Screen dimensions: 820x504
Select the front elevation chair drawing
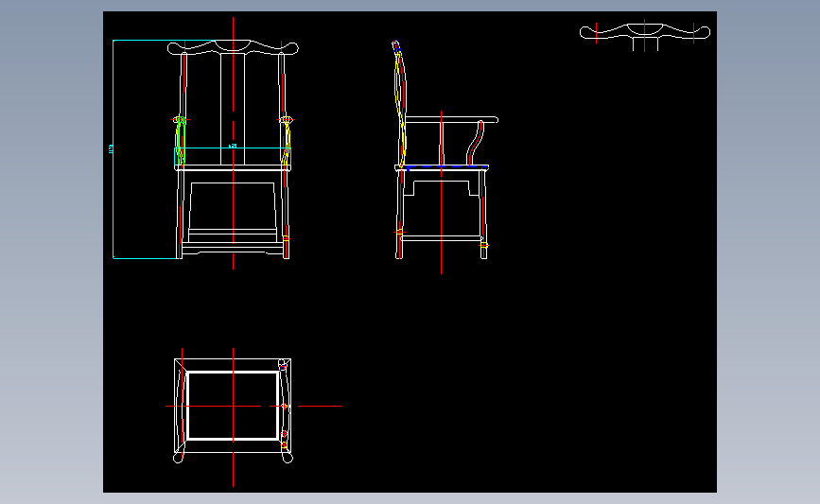pyautogui.click(x=233, y=149)
